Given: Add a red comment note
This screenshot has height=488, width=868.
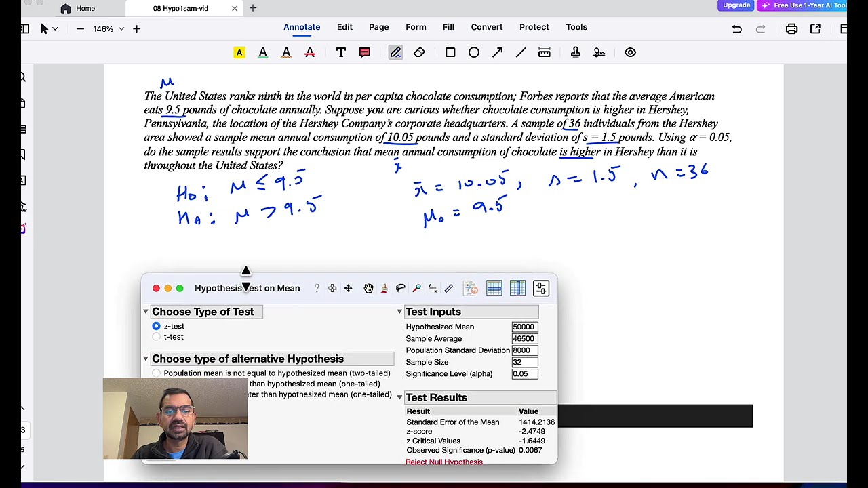Looking at the screenshot, I should (365, 52).
